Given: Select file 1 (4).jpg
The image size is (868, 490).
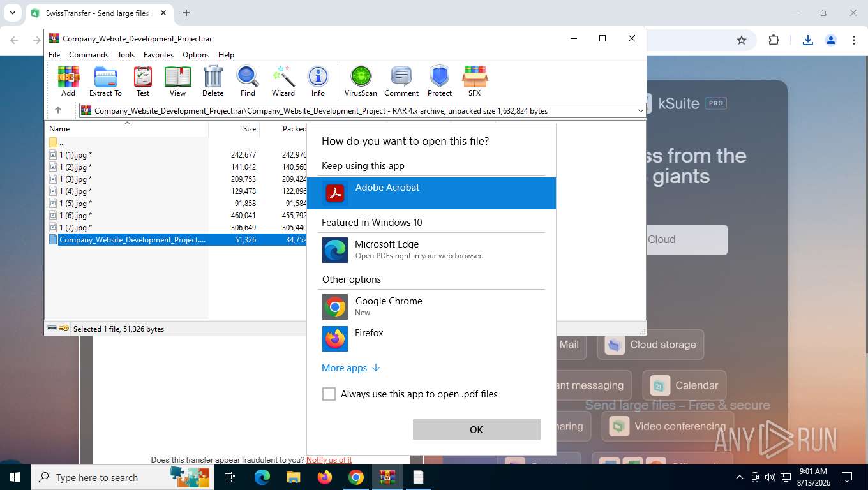Looking at the screenshot, I should point(75,191).
